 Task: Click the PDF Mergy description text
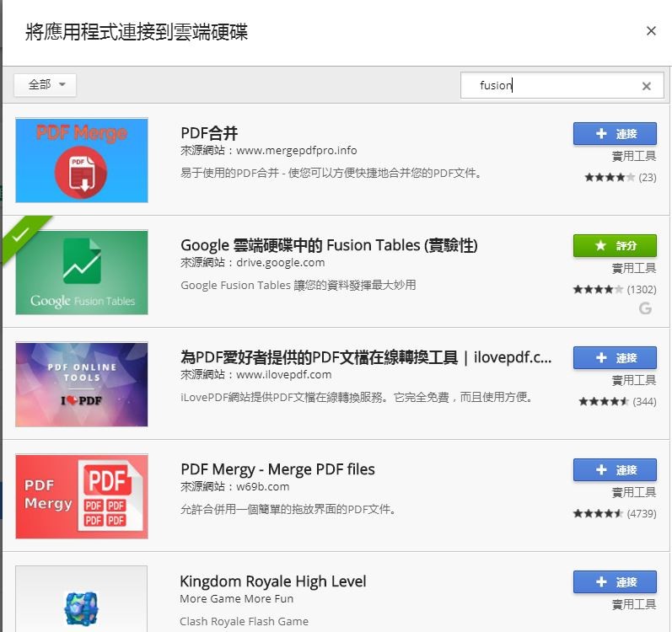(290, 510)
